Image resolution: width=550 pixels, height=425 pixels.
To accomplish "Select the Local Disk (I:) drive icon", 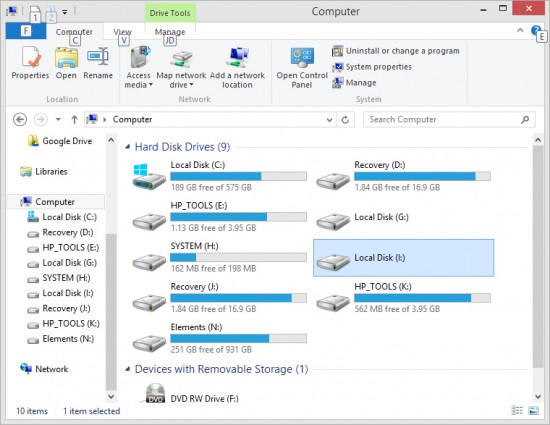I will [333, 262].
